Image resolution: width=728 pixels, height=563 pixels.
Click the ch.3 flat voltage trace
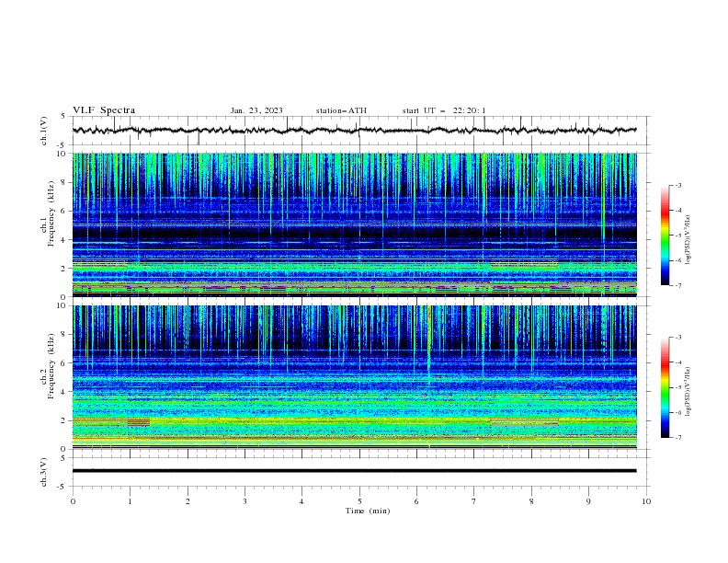click(x=354, y=471)
